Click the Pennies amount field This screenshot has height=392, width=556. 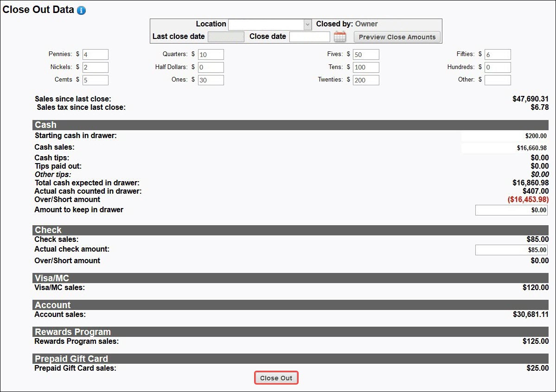95,55
